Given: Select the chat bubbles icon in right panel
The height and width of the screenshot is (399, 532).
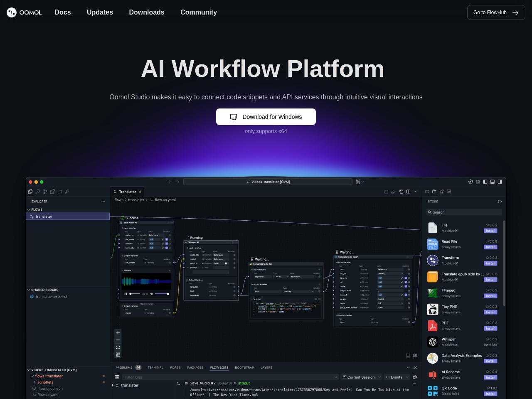Looking at the screenshot, I should [x=449, y=192].
